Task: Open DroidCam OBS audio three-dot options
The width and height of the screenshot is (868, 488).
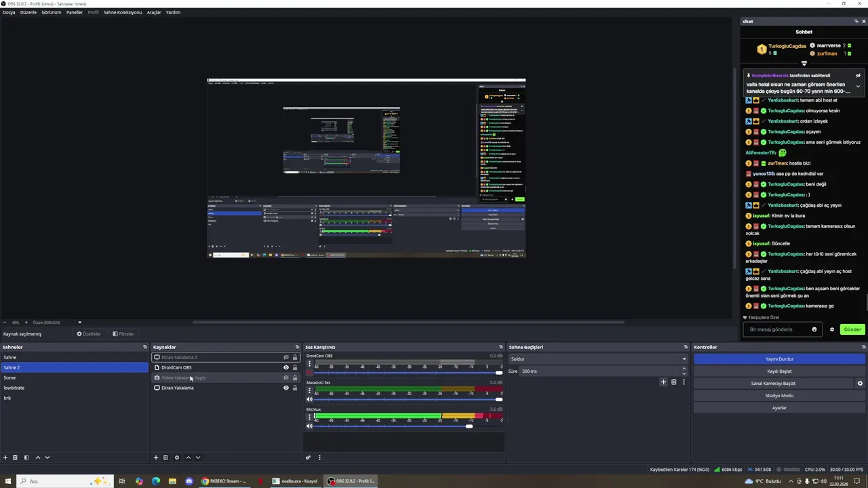Action: click(310, 364)
